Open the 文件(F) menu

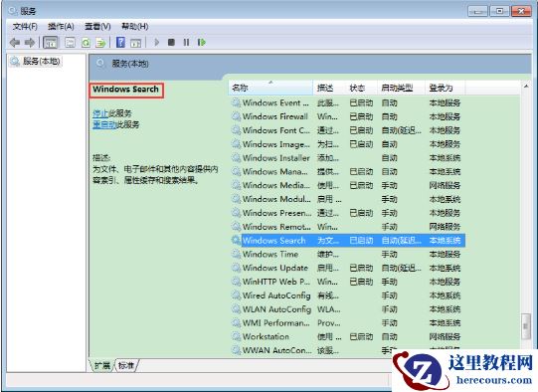(25, 27)
